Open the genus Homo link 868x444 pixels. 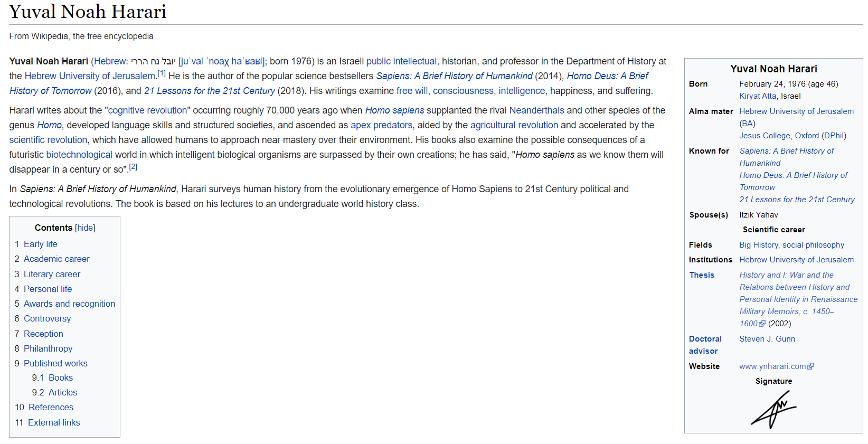pos(49,125)
